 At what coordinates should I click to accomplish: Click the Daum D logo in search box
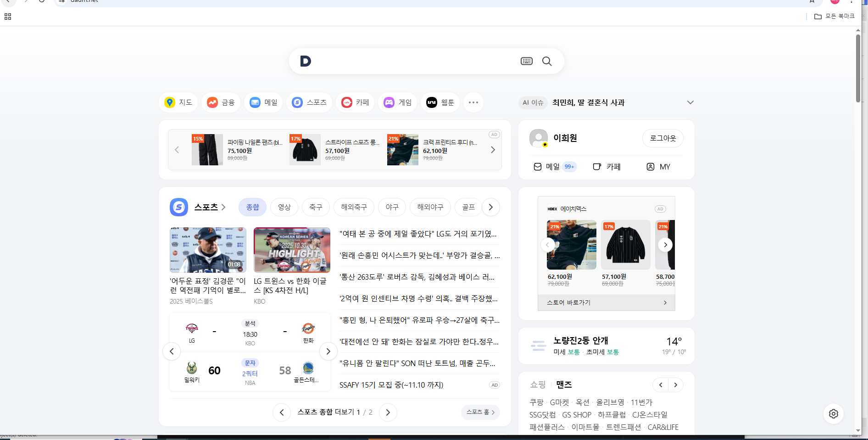[x=306, y=61]
